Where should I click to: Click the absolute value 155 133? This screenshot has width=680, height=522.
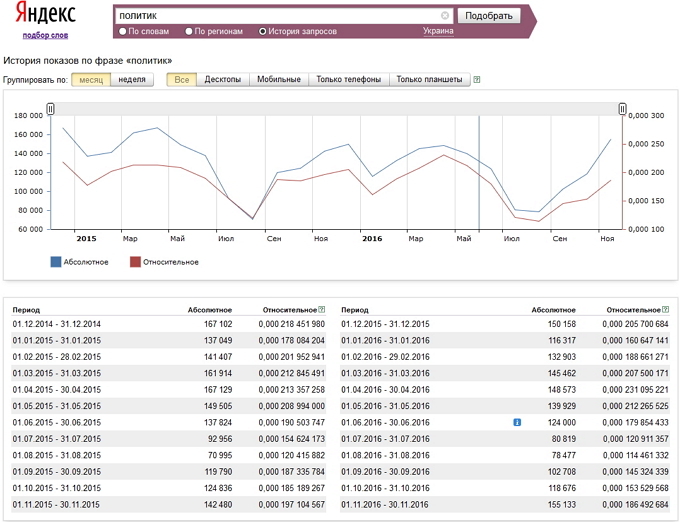pos(562,505)
